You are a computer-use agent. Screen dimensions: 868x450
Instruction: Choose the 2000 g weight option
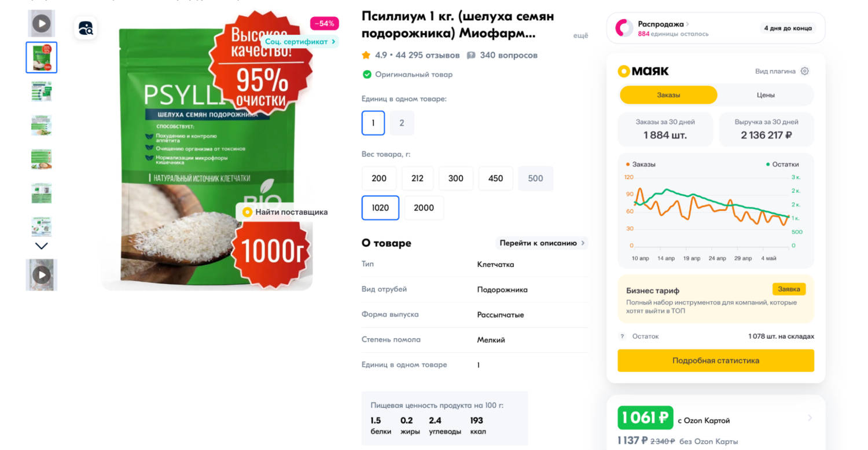click(x=424, y=208)
